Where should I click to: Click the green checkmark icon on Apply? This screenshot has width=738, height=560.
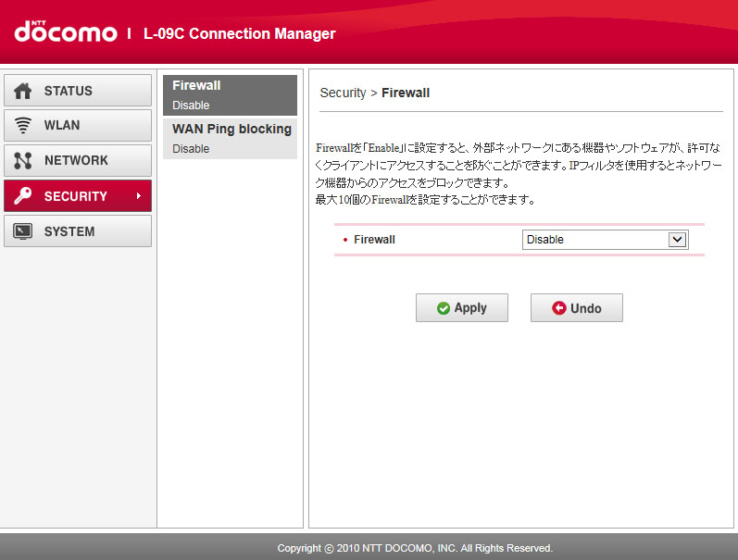444,308
